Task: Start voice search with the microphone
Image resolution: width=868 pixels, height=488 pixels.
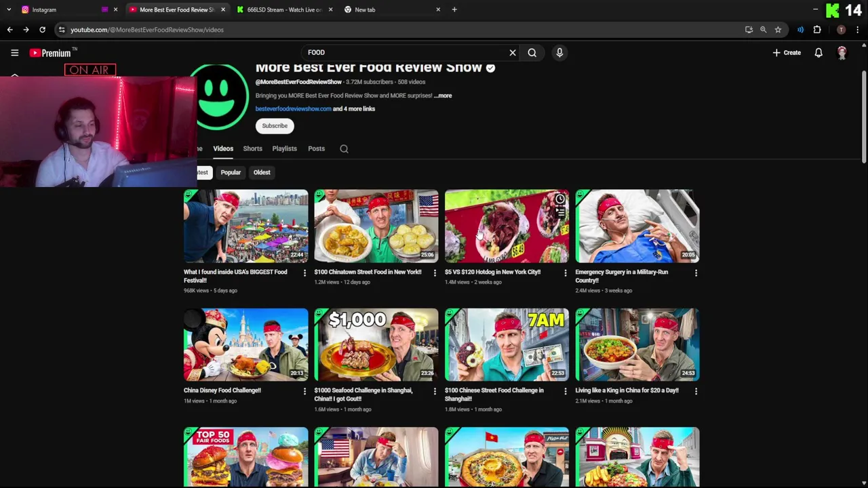Action: click(559, 52)
